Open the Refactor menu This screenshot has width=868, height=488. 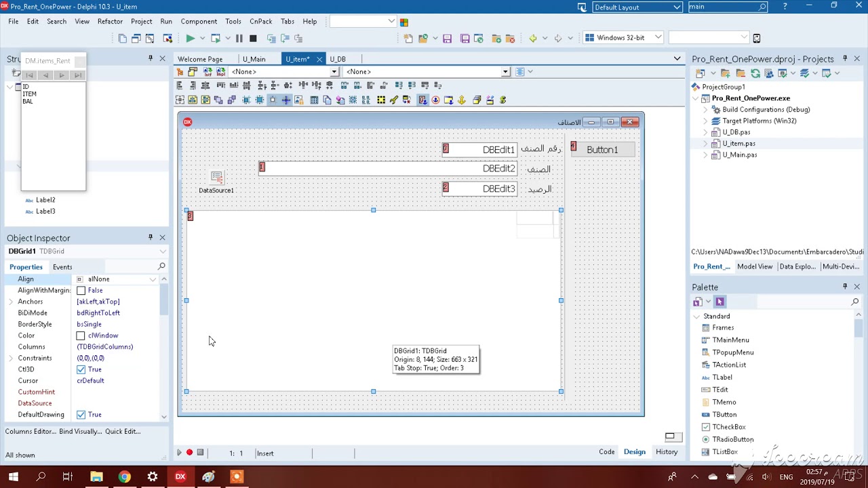(110, 22)
